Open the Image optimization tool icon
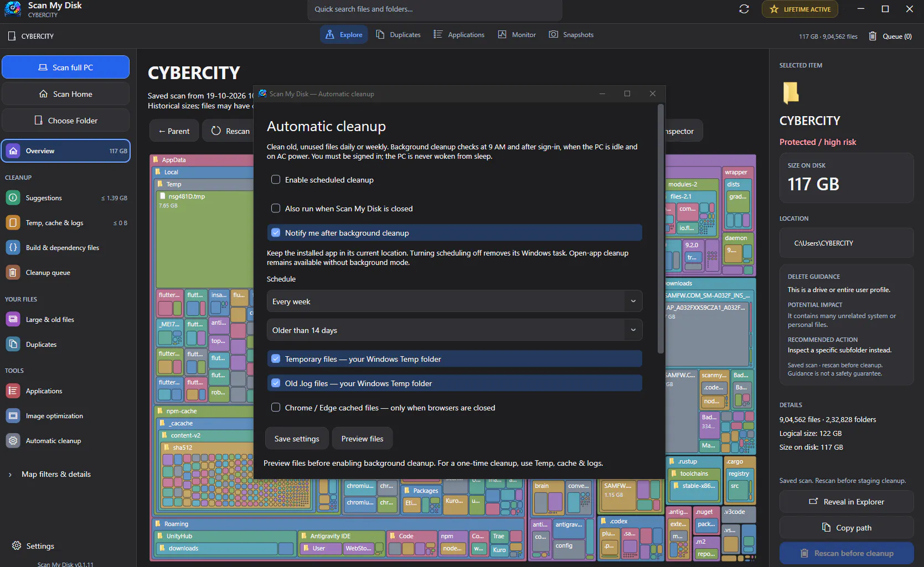The width and height of the screenshot is (924, 567). [x=13, y=415]
